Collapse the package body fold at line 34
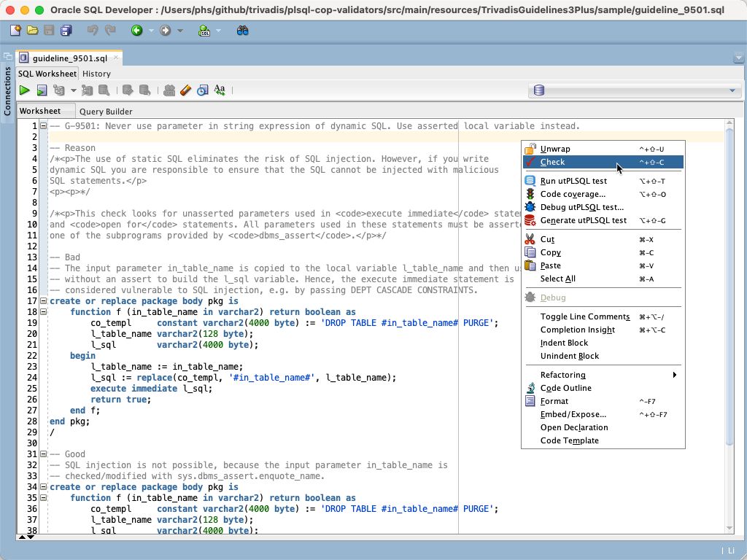 coord(43,487)
